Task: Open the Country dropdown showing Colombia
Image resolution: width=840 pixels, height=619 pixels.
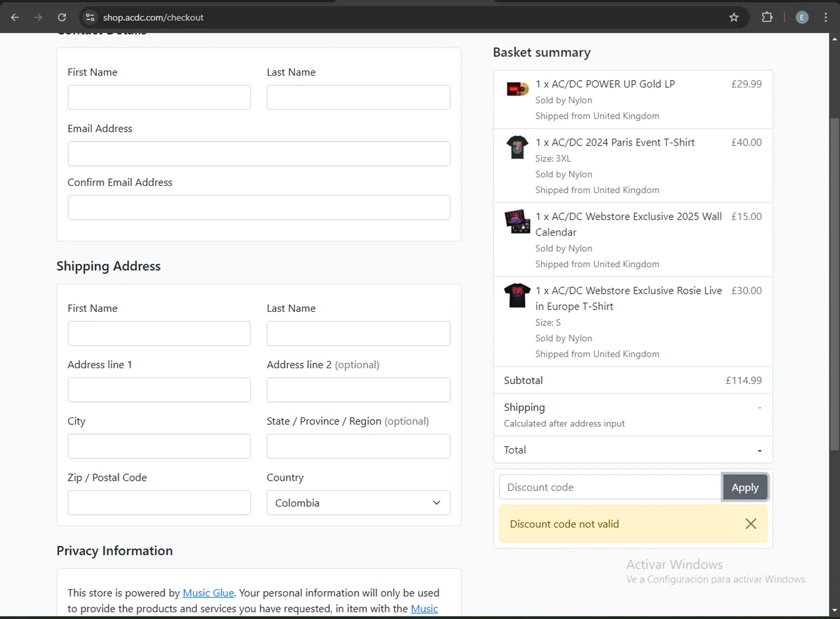Action: [x=358, y=503]
